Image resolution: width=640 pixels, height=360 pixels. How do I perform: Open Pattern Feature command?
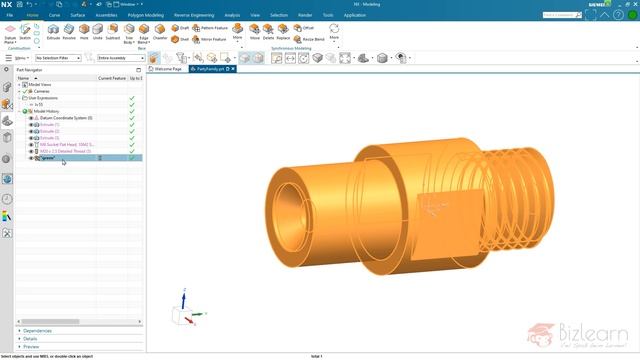pyautogui.click(x=210, y=28)
